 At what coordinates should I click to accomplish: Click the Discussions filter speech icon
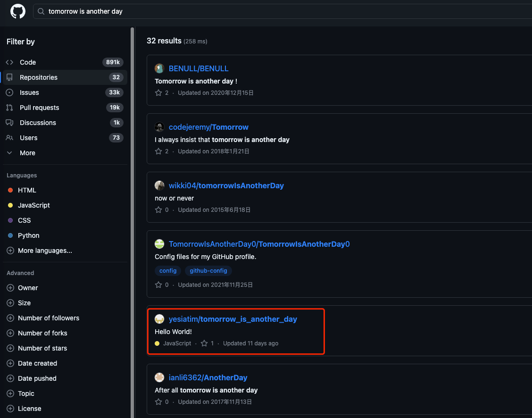click(x=9, y=123)
